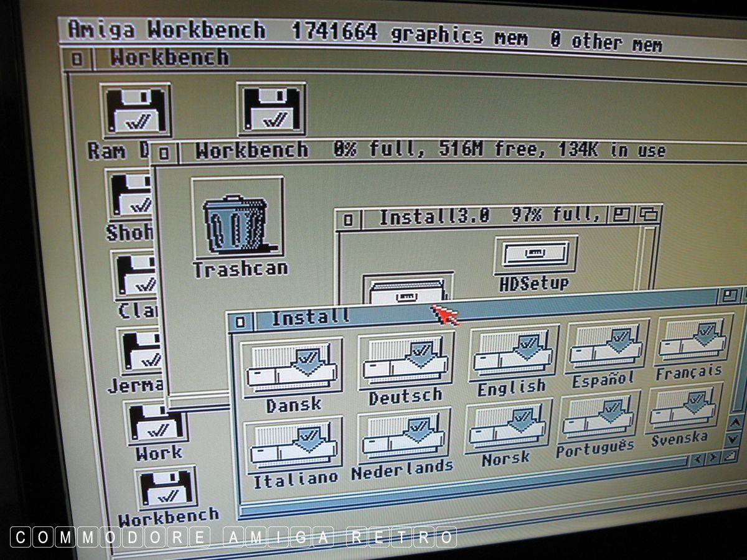Pick the Norsk install icon
Viewport: 747px width, 560px height.
coord(507,427)
